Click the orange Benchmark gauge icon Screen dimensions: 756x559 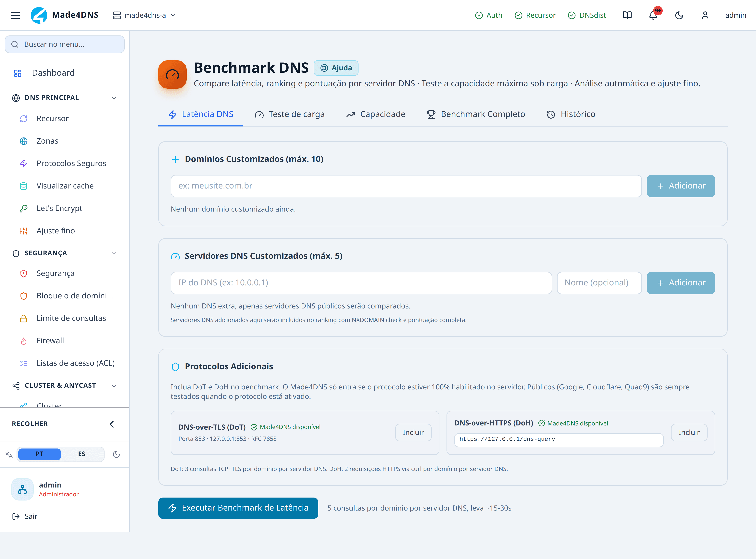click(x=172, y=74)
